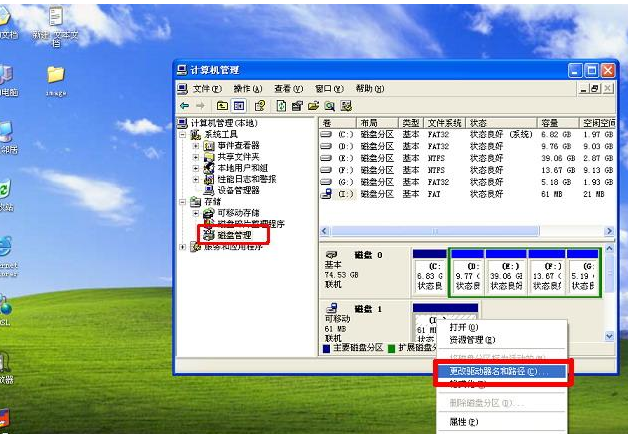This screenshot has width=628, height=434.
Task: Open the 帮助(H) menu
Action: pyautogui.click(x=370, y=88)
